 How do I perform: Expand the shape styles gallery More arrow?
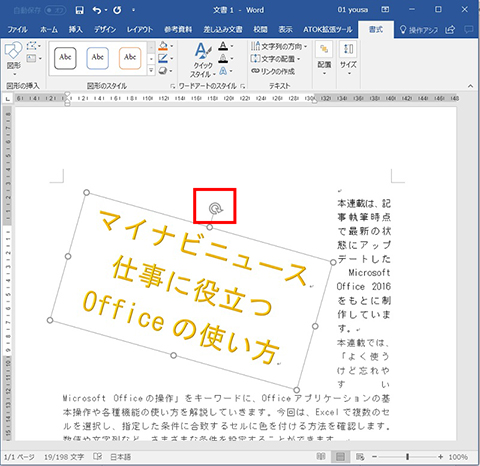click(151, 70)
